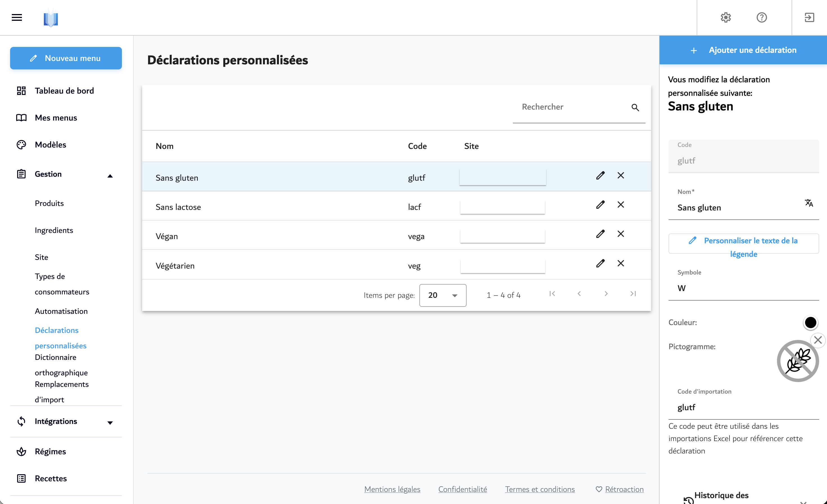Image resolution: width=827 pixels, height=504 pixels.
Task: Click the translate icon in Nom field
Action: coord(809,203)
